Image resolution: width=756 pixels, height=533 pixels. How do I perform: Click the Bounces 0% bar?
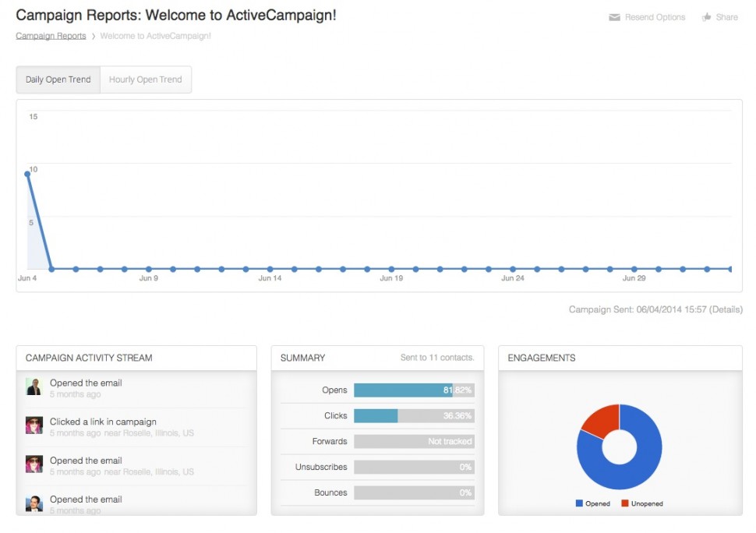(x=414, y=492)
